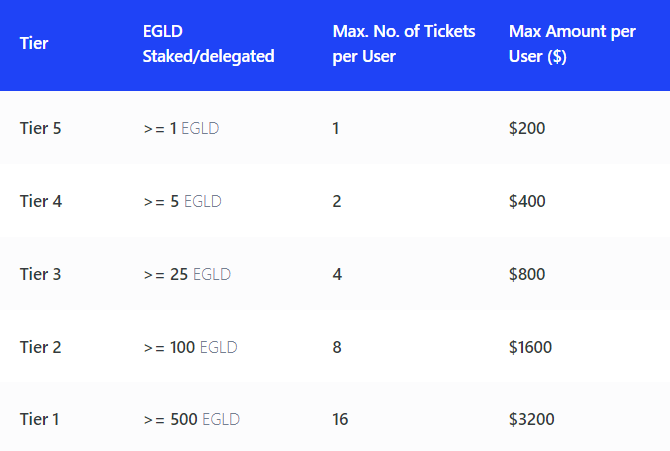Select the Tier 1 row label

tap(39, 419)
